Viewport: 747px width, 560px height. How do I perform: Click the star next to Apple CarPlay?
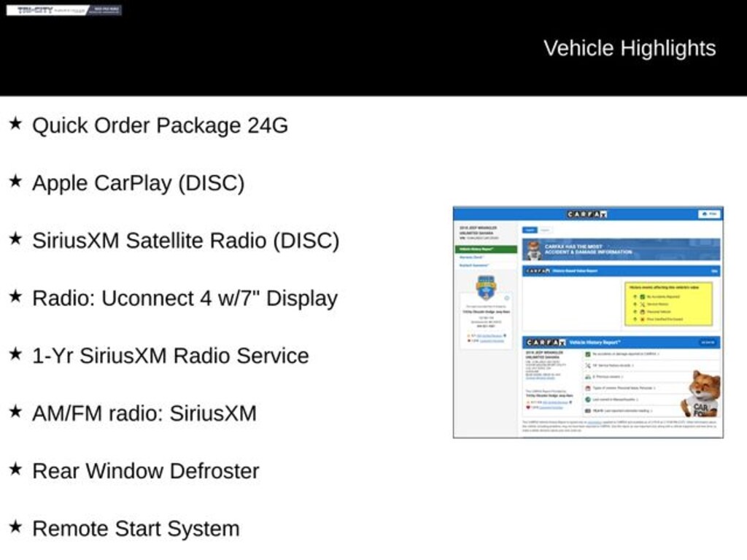pos(15,182)
